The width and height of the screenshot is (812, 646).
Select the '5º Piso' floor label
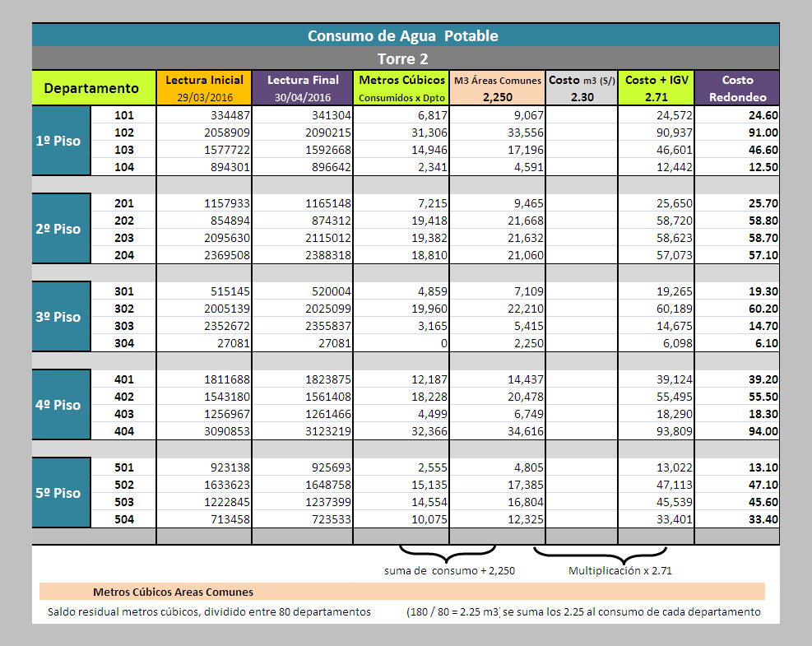[61, 493]
